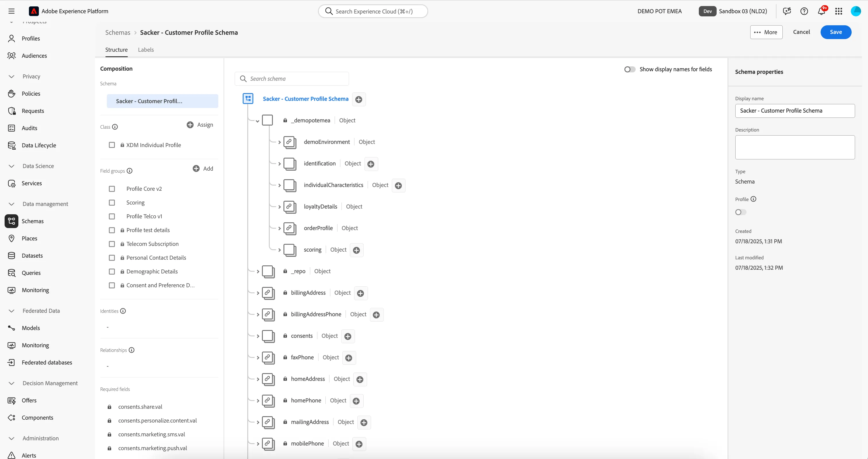Open the apps grid switcher

[x=839, y=11]
